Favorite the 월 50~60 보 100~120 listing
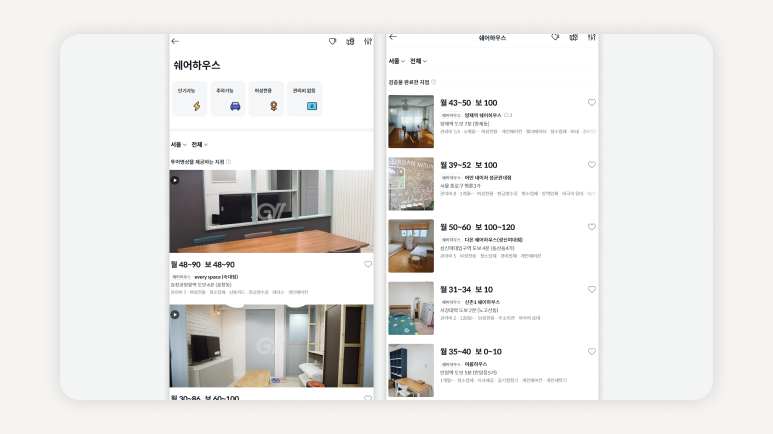The height and width of the screenshot is (434, 773). 592,227
